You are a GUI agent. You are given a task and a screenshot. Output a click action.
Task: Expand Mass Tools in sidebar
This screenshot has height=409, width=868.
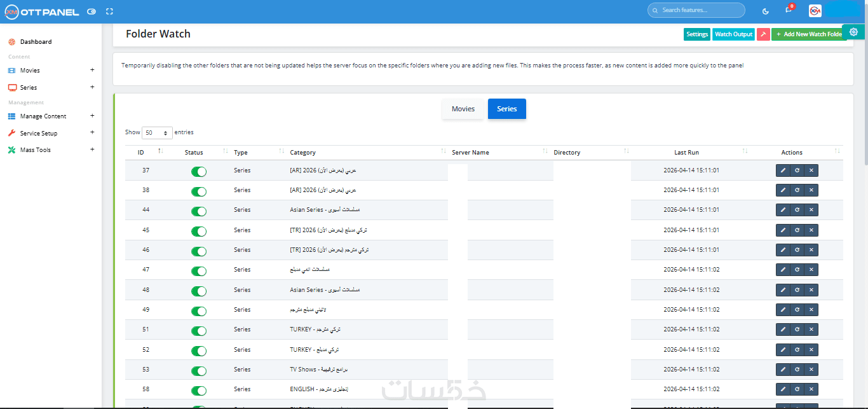tap(51, 150)
